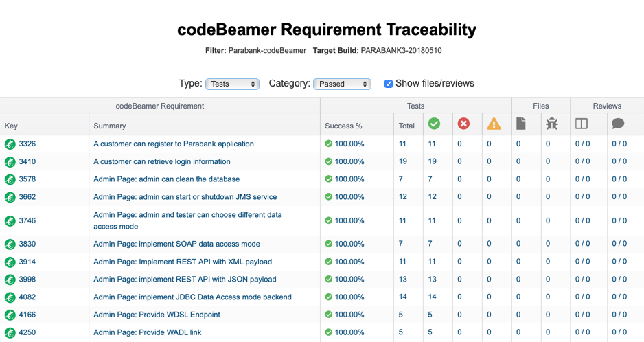Click the 100.00% success value for 3998
The image size is (644, 342).
[349, 279]
